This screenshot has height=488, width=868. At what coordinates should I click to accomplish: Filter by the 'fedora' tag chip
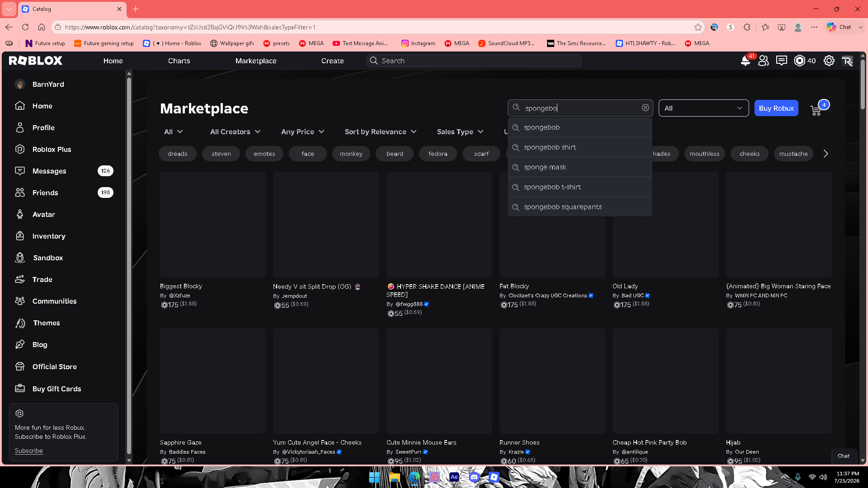coord(438,154)
